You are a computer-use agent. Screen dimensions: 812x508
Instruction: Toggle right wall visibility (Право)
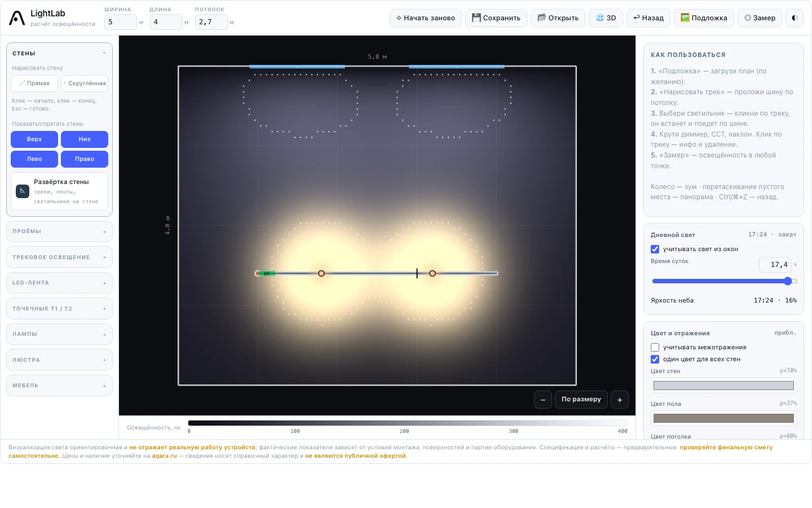(x=85, y=159)
